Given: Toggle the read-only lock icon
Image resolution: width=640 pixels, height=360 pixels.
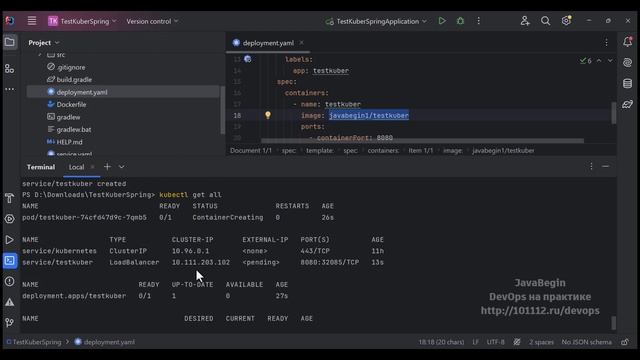Looking at the screenshot, I should [x=625, y=342].
